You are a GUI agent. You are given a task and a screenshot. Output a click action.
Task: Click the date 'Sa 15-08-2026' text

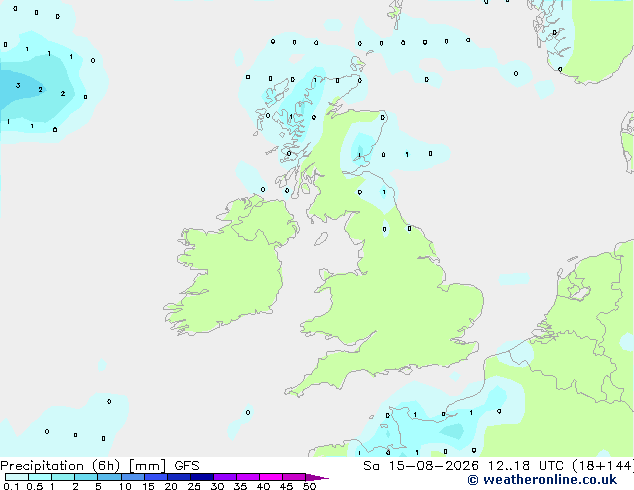pos(421,466)
